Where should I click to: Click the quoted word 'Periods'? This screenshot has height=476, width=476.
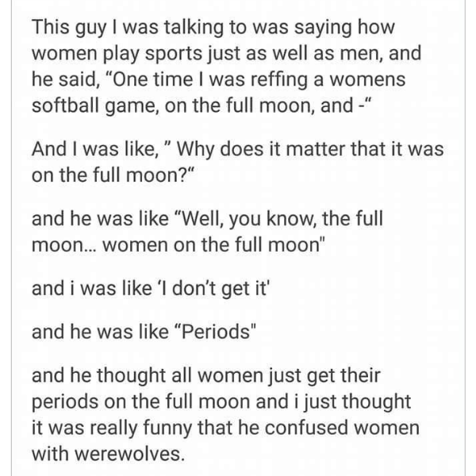[x=216, y=332]
